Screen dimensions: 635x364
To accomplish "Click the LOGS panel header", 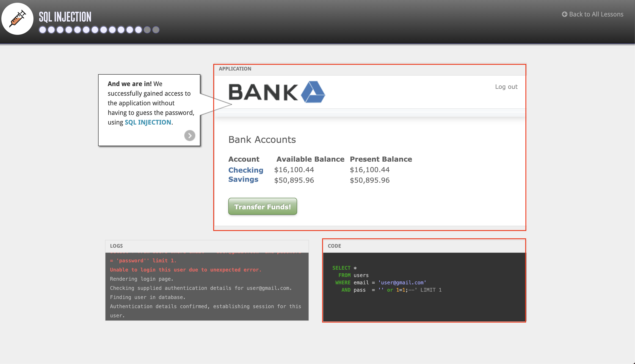I will 207,246.
